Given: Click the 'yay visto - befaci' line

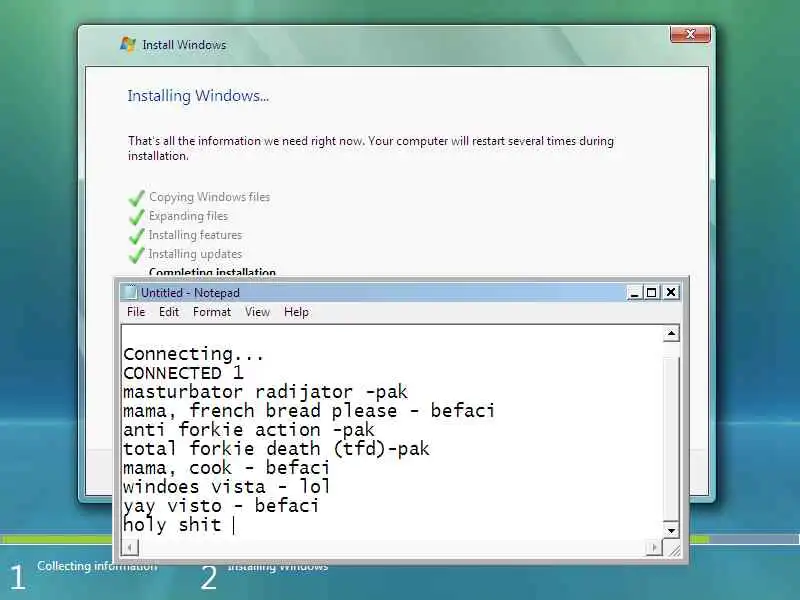Looking at the screenshot, I should coord(221,506).
